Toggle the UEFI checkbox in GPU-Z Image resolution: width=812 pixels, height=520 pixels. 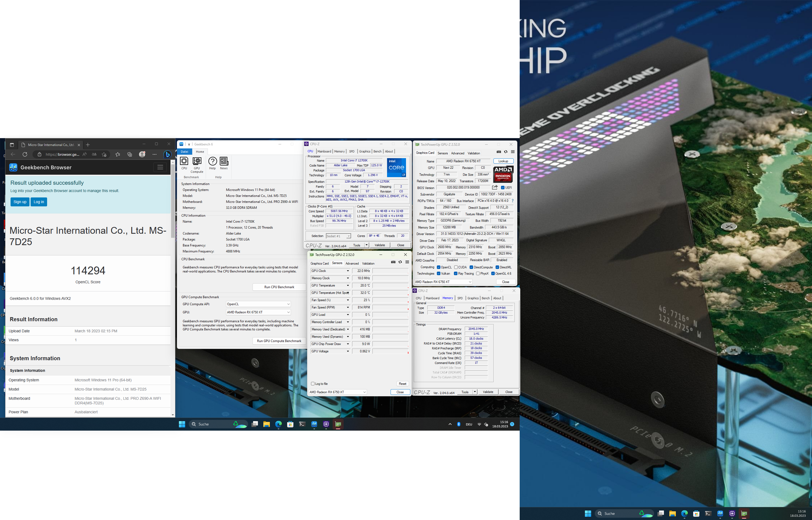503,188
